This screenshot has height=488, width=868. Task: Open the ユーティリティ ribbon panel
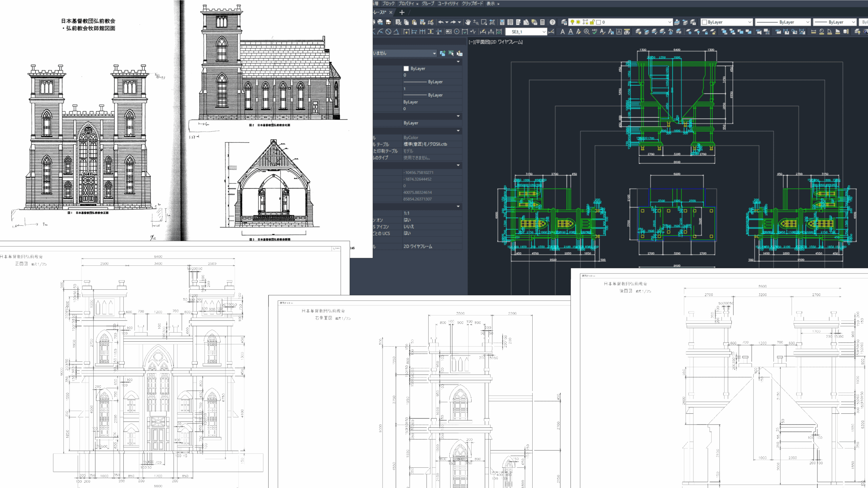[448, 3]
